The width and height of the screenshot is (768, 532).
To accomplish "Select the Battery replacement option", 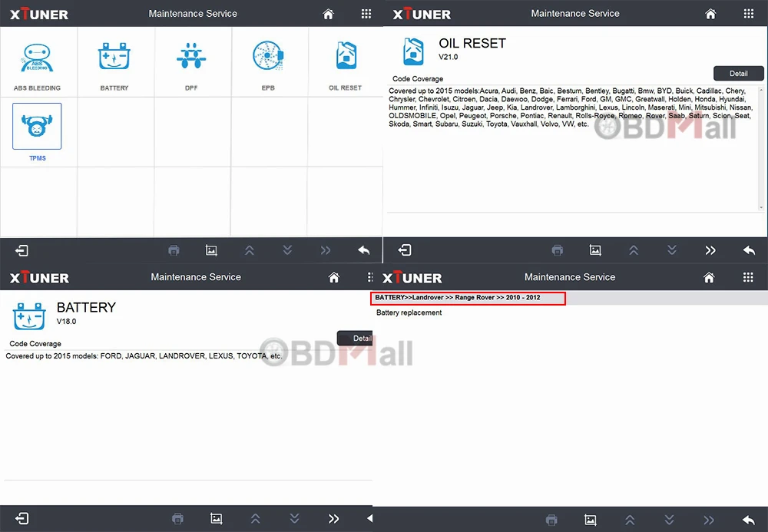I will 409,312.
